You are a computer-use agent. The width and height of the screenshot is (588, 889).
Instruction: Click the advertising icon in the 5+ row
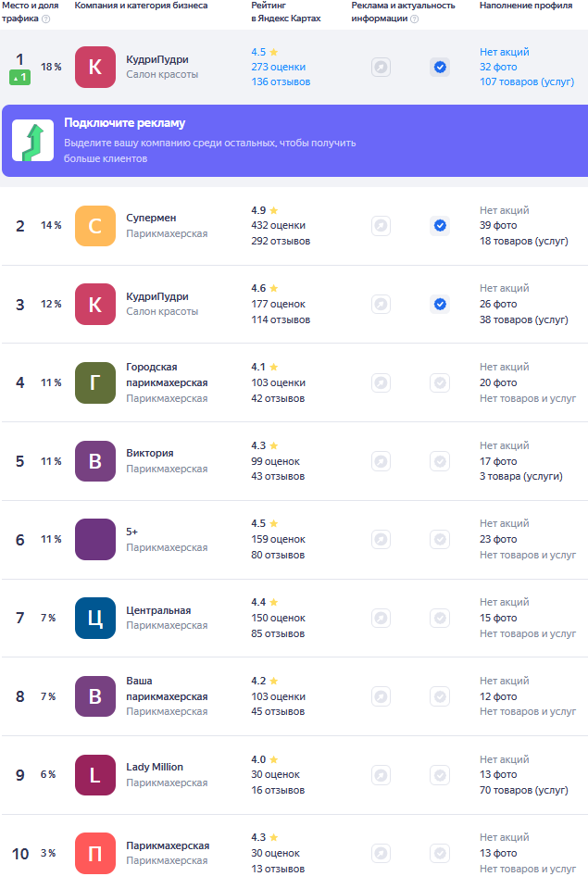tap(381, 539)
